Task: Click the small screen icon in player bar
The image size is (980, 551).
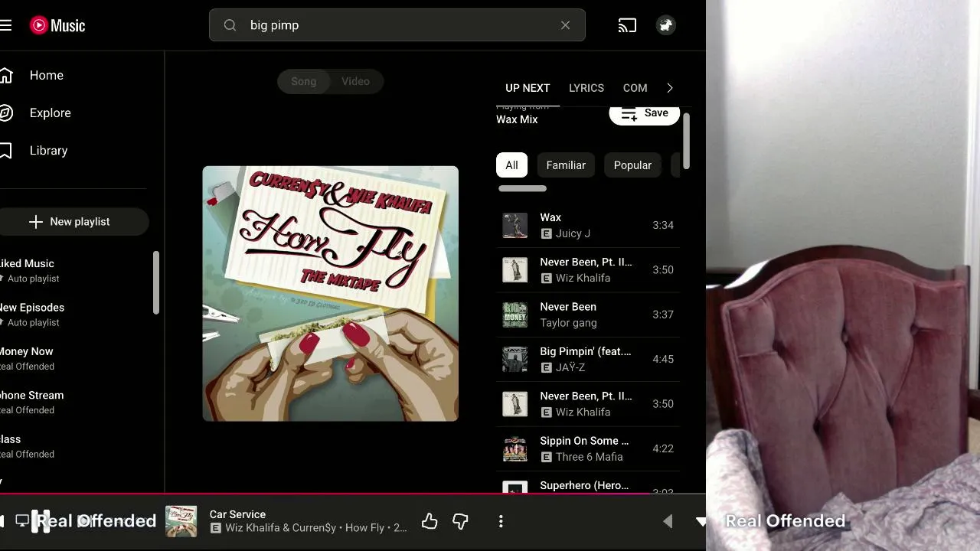Action: pos(22,520)
